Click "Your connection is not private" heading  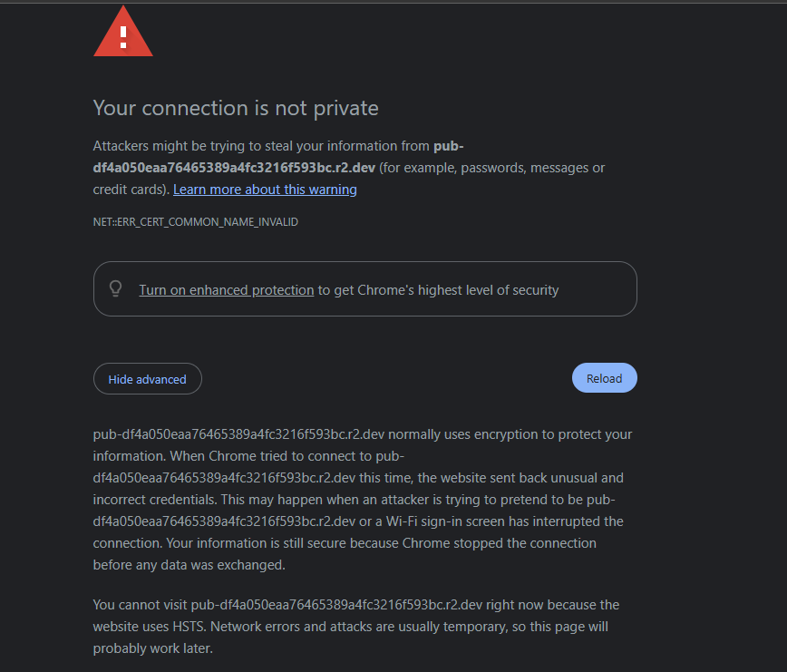point(235,108)
